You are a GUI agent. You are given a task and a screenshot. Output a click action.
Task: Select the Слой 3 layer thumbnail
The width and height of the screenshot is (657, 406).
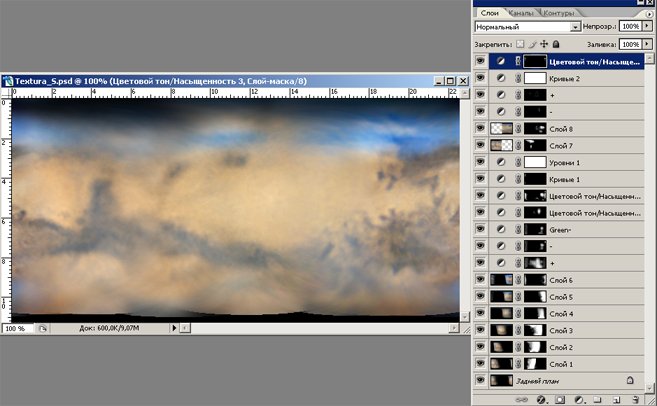[x=501, y=329]
